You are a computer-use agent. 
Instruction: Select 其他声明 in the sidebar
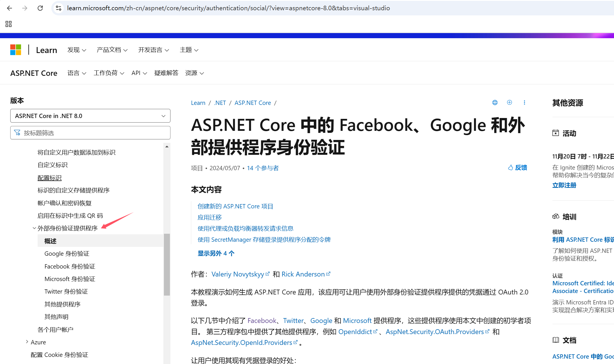click(x=56, y=317)
